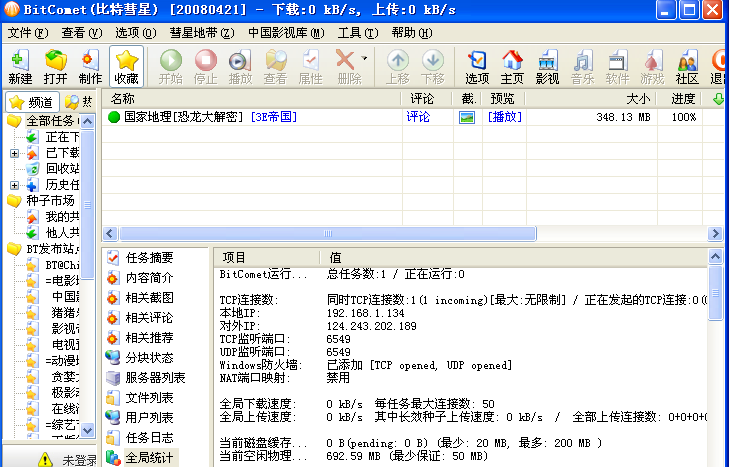
Task: Click the screenshot thumbnail icon in task row
Action: (x=467, y=117)
